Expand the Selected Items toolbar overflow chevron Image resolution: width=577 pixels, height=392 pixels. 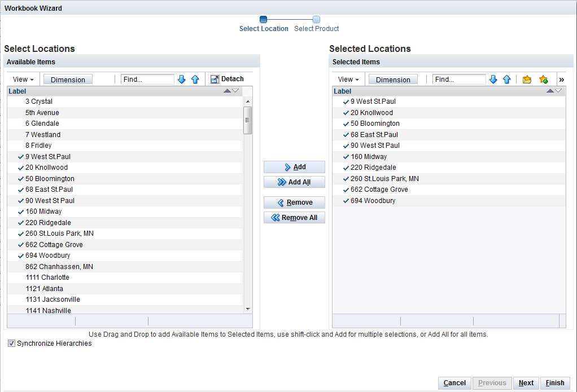562,80
